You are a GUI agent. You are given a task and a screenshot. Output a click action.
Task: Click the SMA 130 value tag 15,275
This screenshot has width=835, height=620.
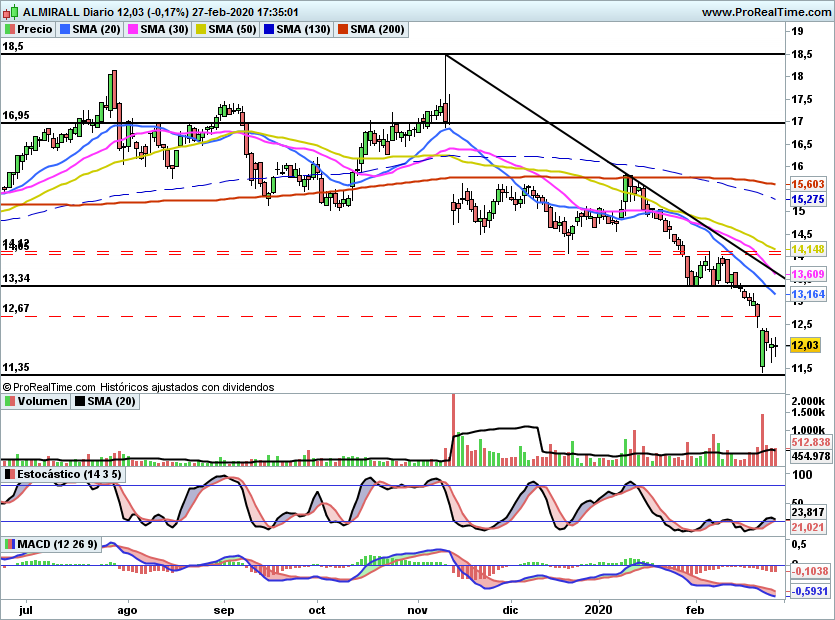(807, 199)
